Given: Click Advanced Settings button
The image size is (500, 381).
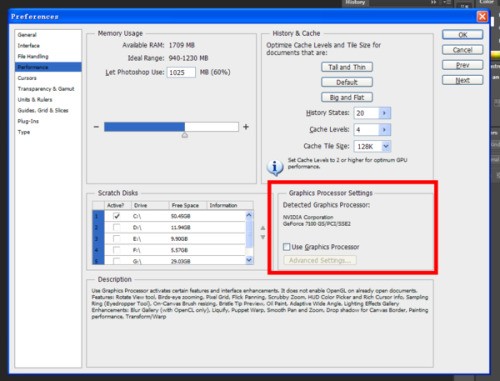Looking at the screenshot, I should (x=320, y=260).
